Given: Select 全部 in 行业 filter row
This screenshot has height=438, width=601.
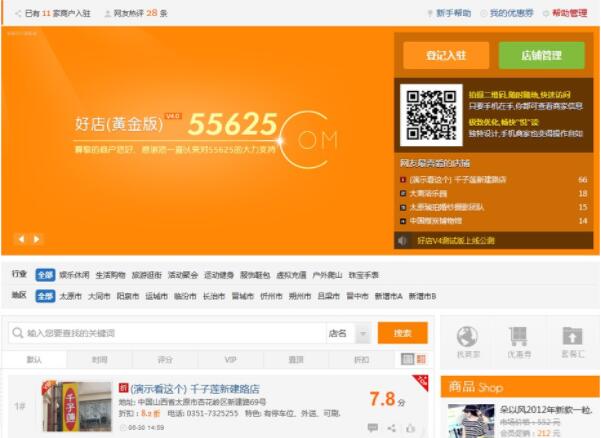Looking at the screenshot, I should click(45, 275).
